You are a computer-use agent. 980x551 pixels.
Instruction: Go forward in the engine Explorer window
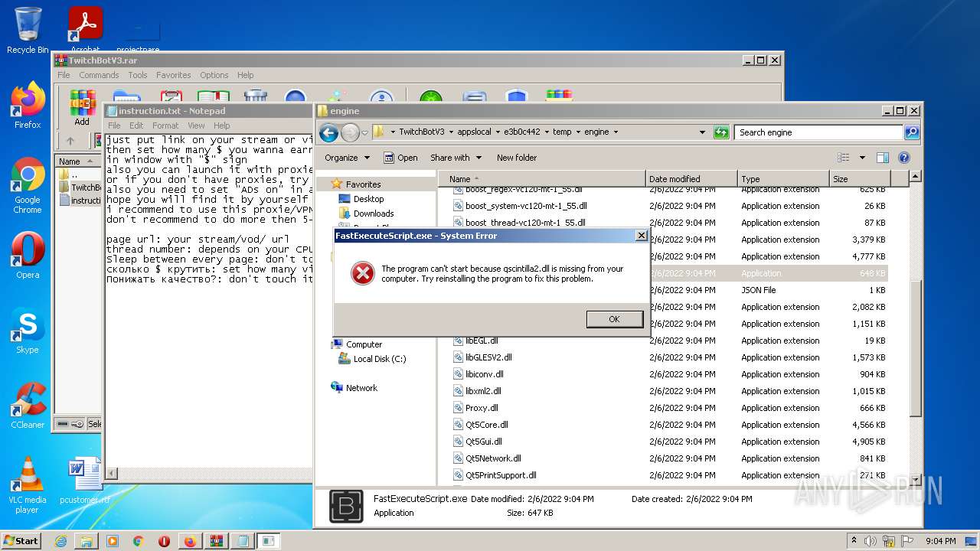pos(350,132)
